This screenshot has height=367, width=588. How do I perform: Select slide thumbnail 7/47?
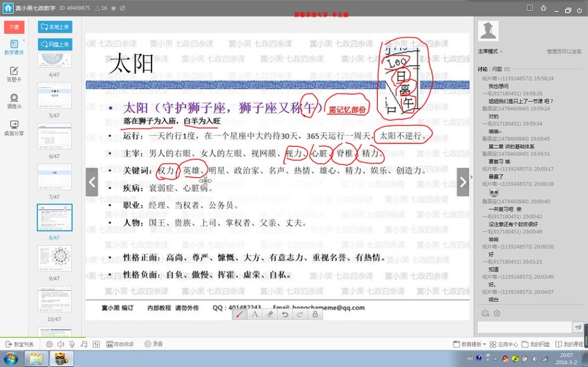[x=55, y=177]
